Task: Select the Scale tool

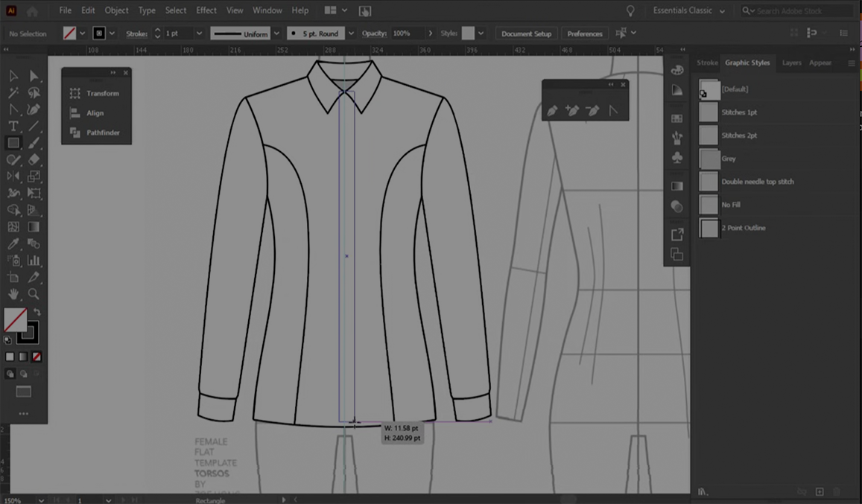Action: pos(34,176)
